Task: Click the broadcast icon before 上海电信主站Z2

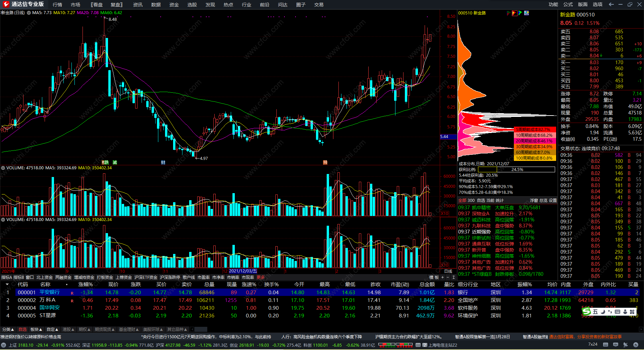Action: point(418,345)
